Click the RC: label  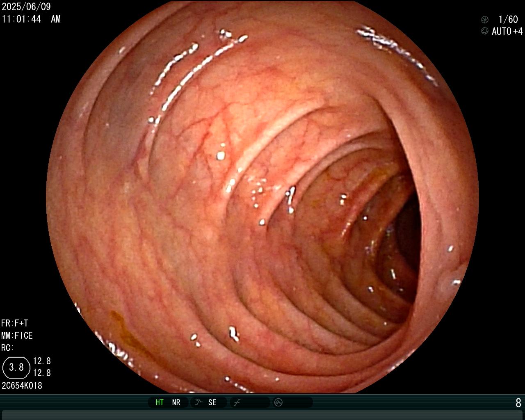tap(7, 348)
